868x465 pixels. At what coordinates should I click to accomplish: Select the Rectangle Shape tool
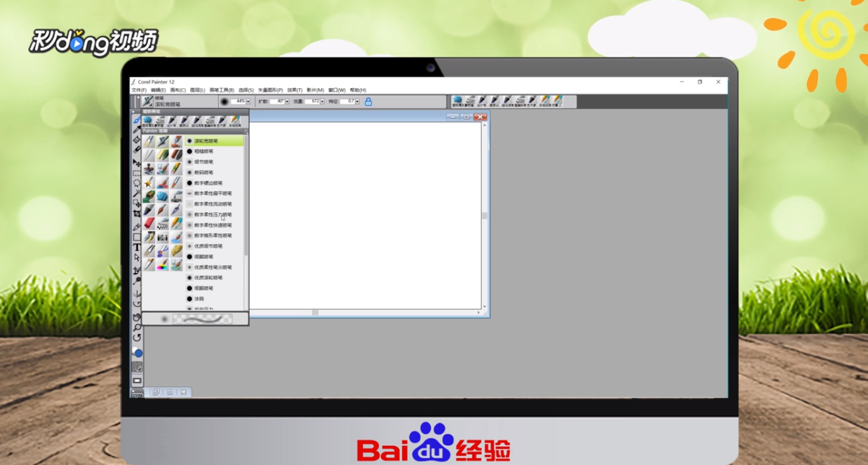click(x=137, y=237)
